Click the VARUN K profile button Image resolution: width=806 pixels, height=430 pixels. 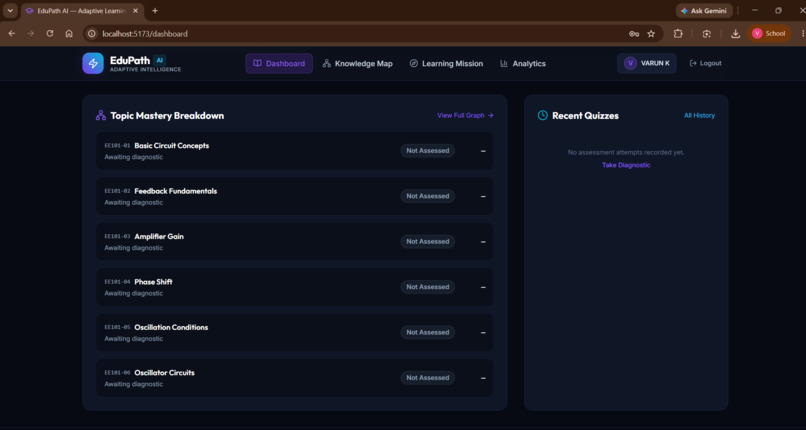647,63
